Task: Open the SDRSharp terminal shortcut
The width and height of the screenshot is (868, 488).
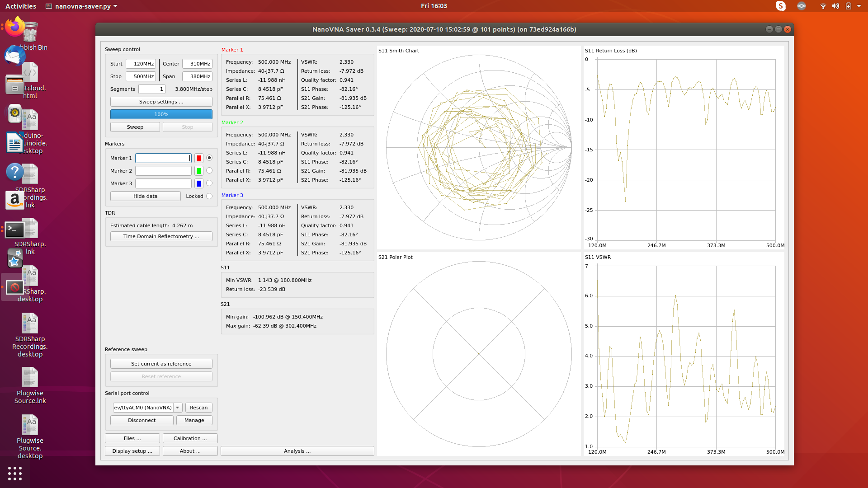Action: (15, 229)
